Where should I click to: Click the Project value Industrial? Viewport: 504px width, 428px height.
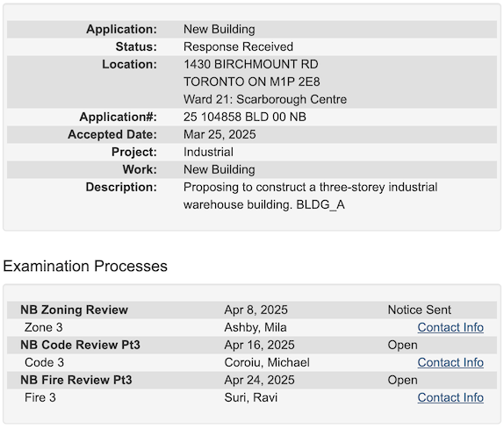(208, 153)
